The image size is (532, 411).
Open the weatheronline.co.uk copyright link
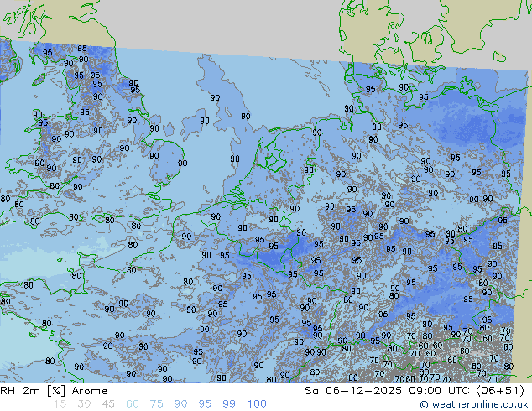473,404
